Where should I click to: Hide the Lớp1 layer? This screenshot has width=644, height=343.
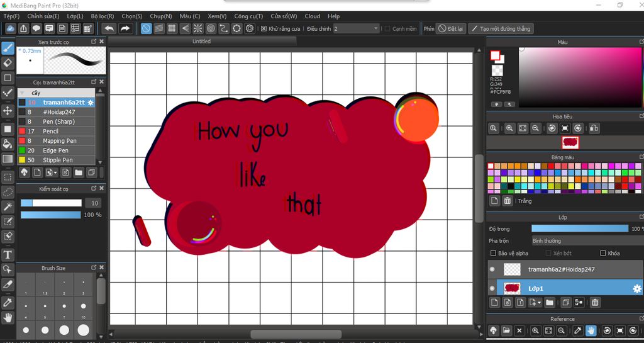point(492,288)
